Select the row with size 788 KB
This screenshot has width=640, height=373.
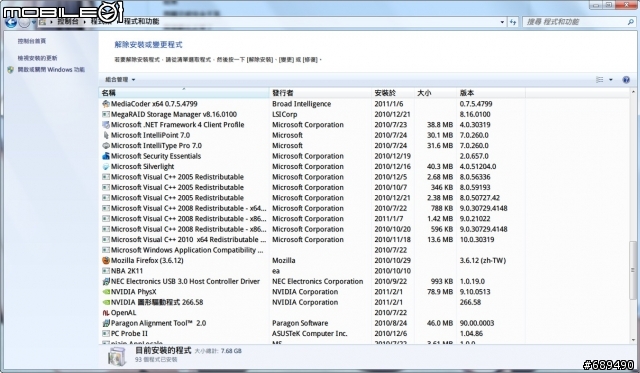point(313,209)
